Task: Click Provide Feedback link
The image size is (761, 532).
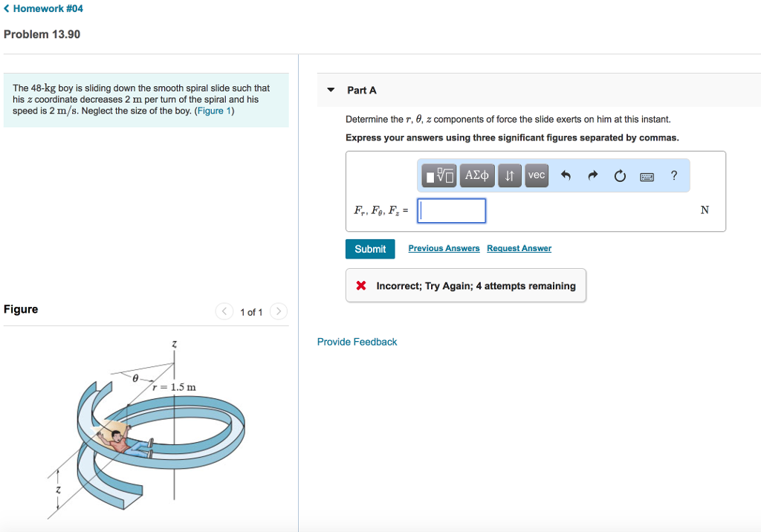Action: click(x=357, y=342)
